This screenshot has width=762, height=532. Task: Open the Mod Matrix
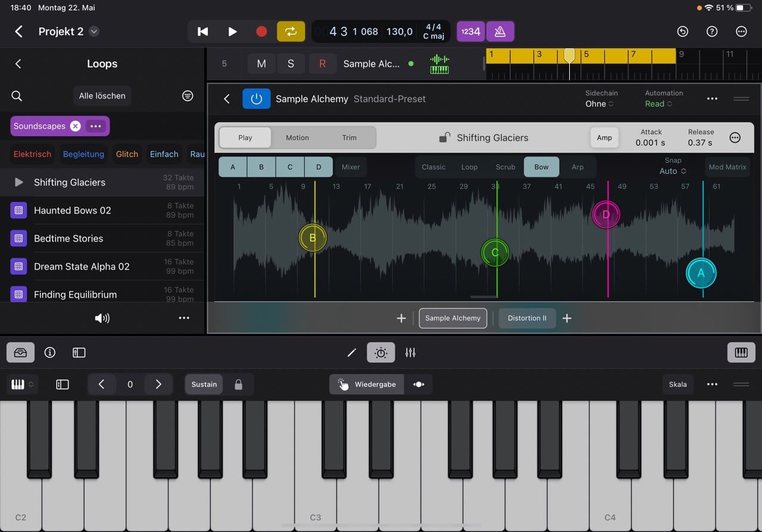[727, 167]
